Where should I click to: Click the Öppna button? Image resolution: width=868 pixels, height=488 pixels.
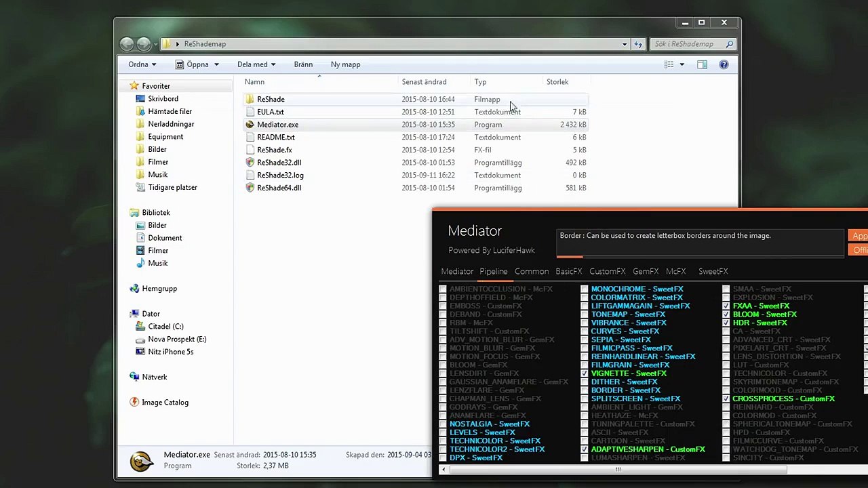pos(197,64)
